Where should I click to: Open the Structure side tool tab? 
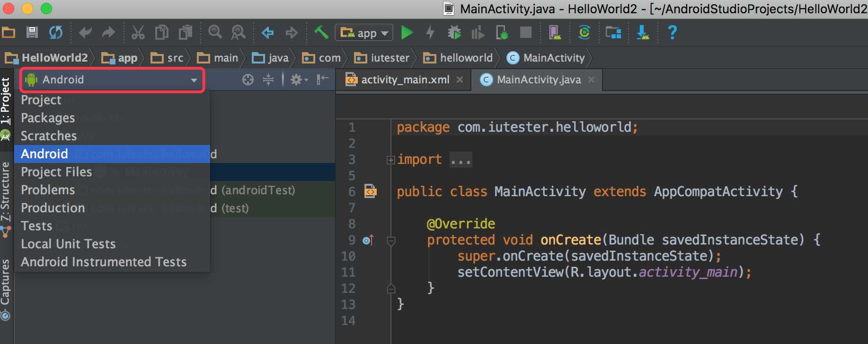[6, 199]
